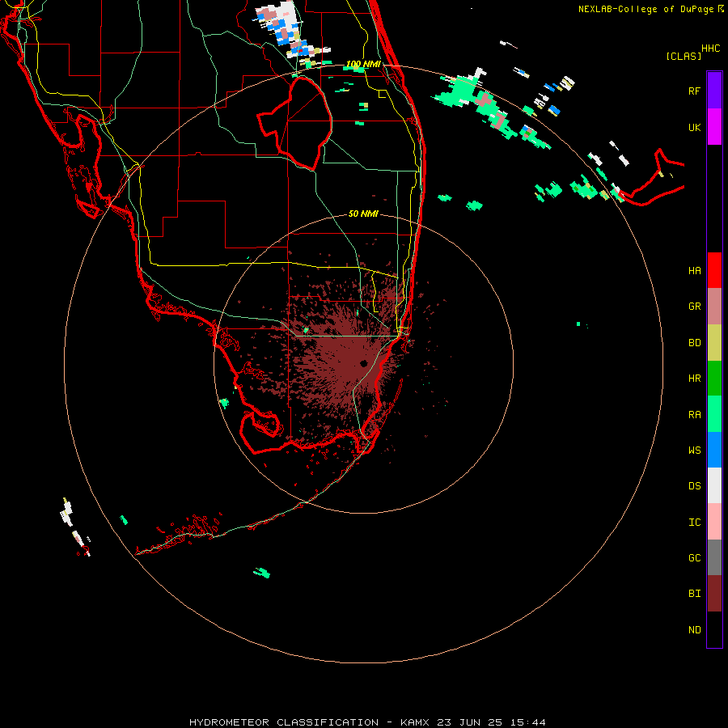Click the purple RF color swatch

click(714, 91)
